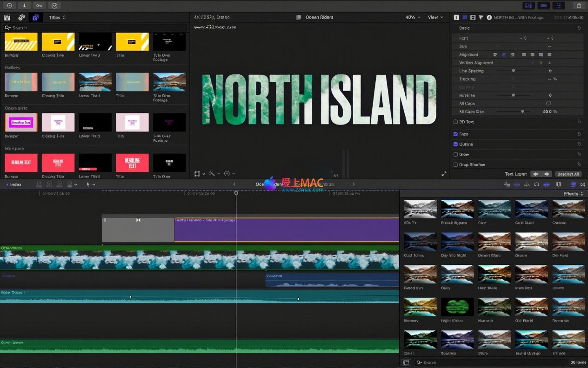The width and height of the screenshot is (588, 368).
Task: Enable the Drop Shadow checkbox
Action: pos(455,164)
